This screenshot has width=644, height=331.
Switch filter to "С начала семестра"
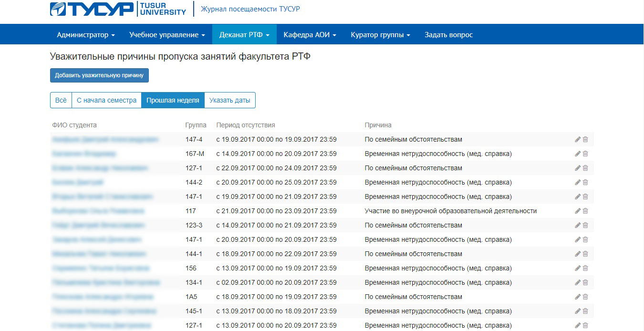(106, 101)
